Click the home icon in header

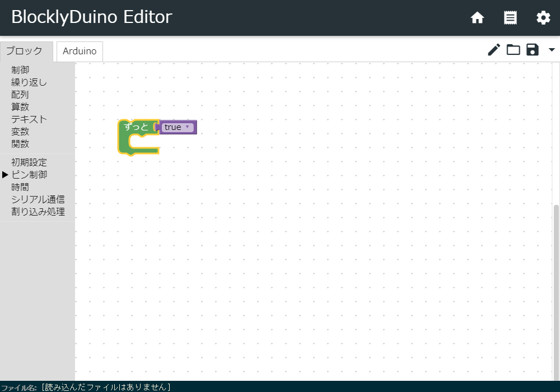[477, 18]
